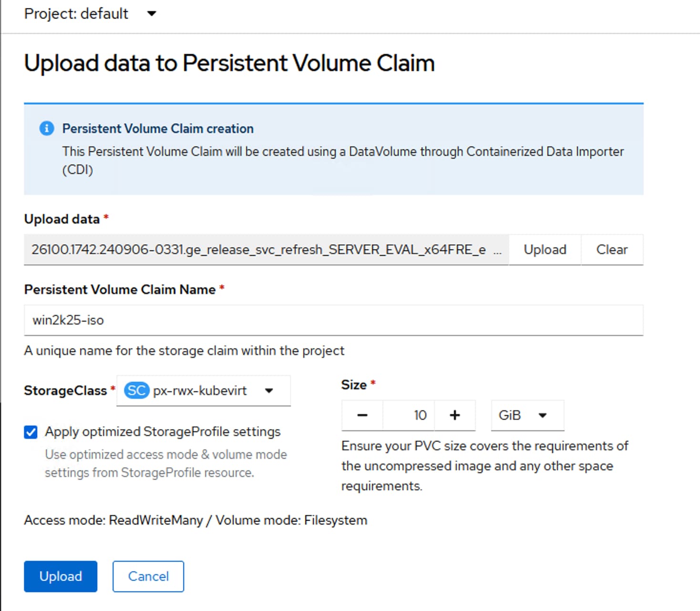Screen dimensions: 700x611
Task: Click the StorageClass dropdown caret arrow
Action: 269,391
